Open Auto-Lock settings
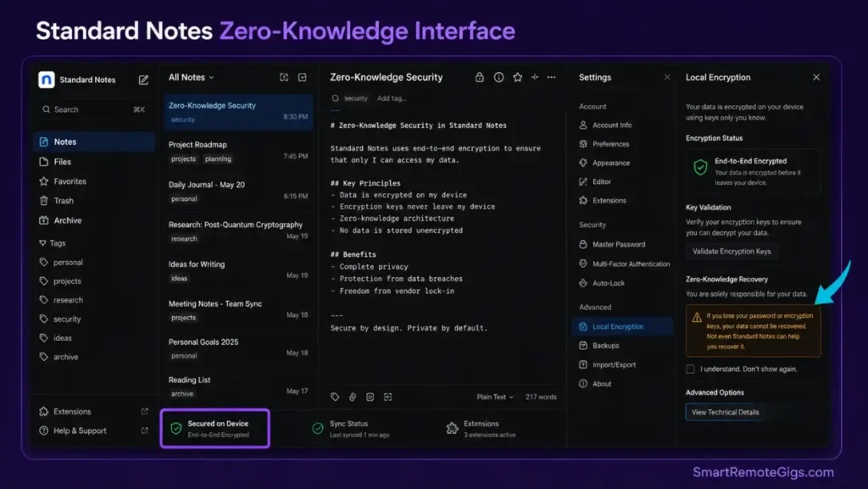 pyautogui.click(x=602, y=283)
